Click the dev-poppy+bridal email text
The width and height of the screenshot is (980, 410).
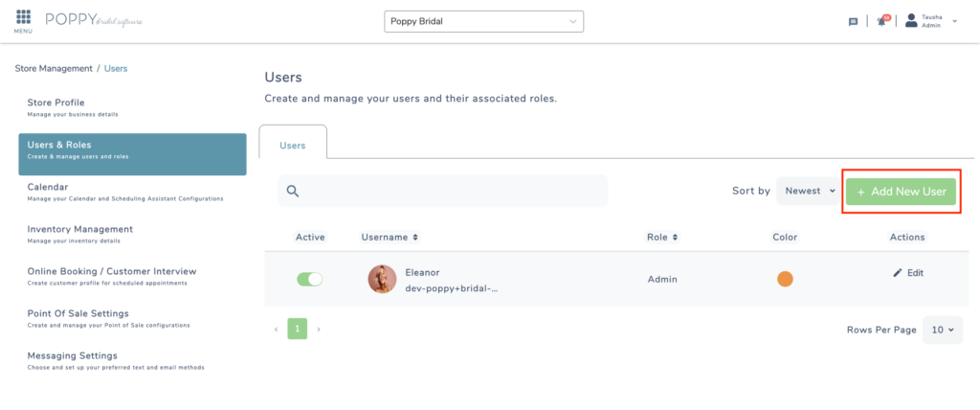(x=452, y=289)
